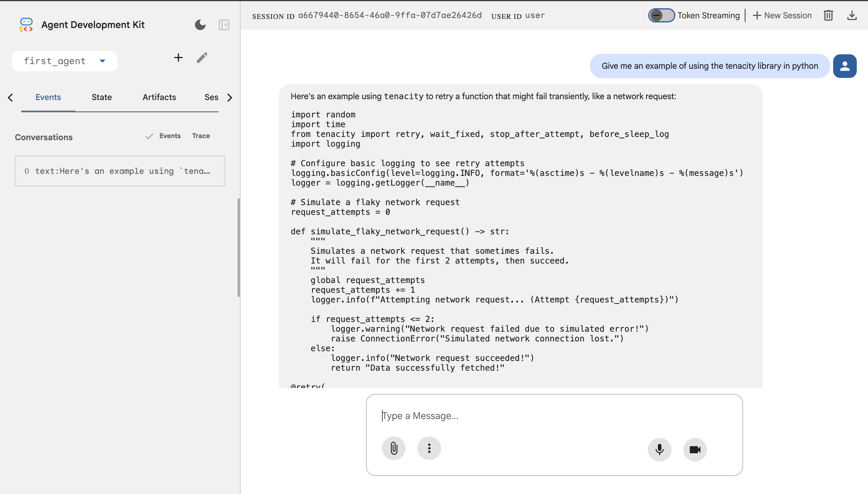Attach a file using the paperclip icon
This screenshot has width=868, height=494.
click(394, 448)
